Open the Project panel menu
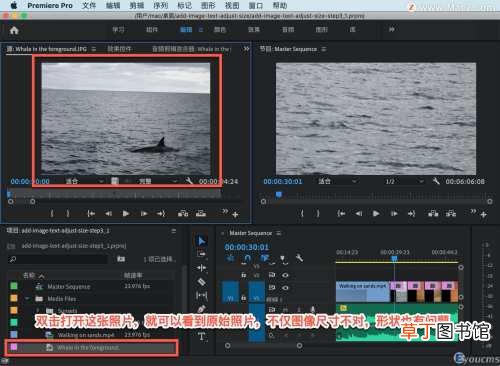The width and height of the screenshot is (500, 366). (x=173, y=231)
